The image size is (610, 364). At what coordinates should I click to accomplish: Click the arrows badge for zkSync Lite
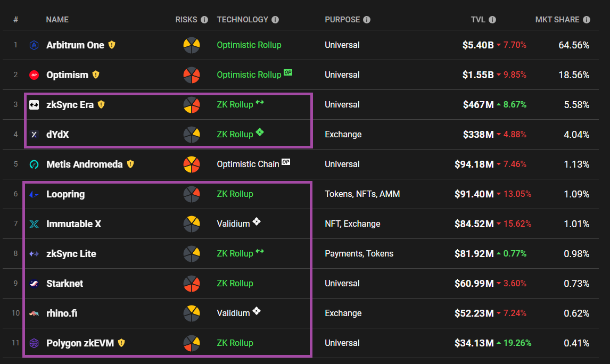coord(260,251)
